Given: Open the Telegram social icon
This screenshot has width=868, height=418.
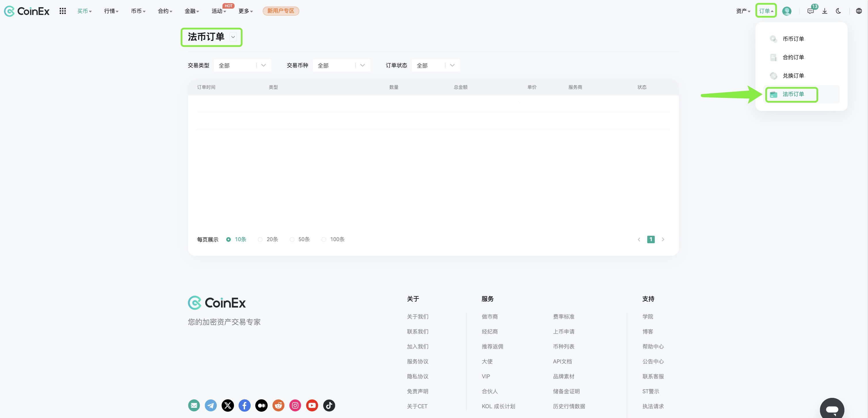Looking at the screenshot, I should [211, 405].
